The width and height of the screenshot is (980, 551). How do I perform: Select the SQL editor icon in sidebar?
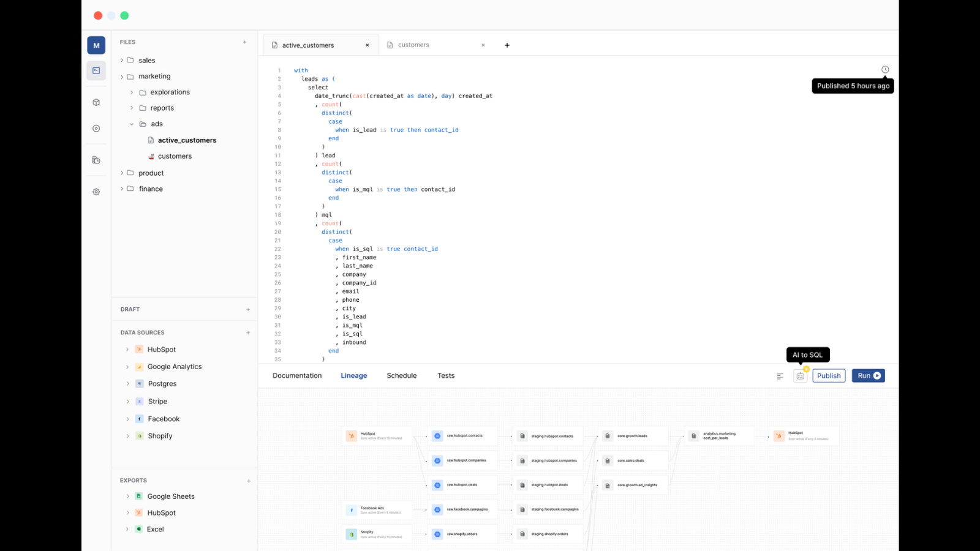[96, 70]
